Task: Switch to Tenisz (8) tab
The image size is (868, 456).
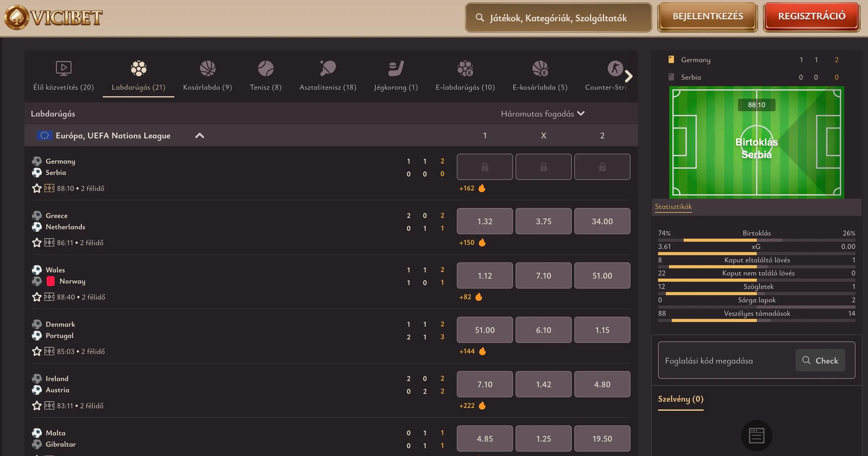Action: coord(266,76)
